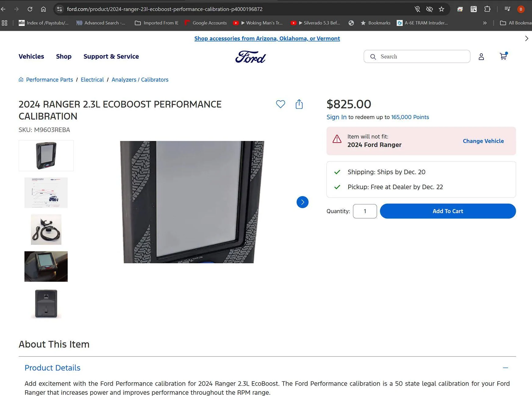Click the browser forward arrow
This screenshot has width=532, height=396.
click(16, 9)
